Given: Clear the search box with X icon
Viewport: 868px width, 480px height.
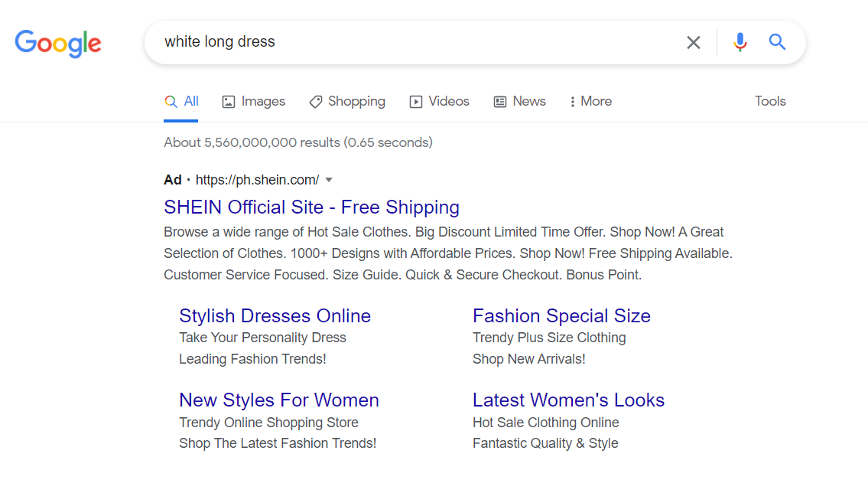Looking at the screenshot, I should (x=693, y=42).
